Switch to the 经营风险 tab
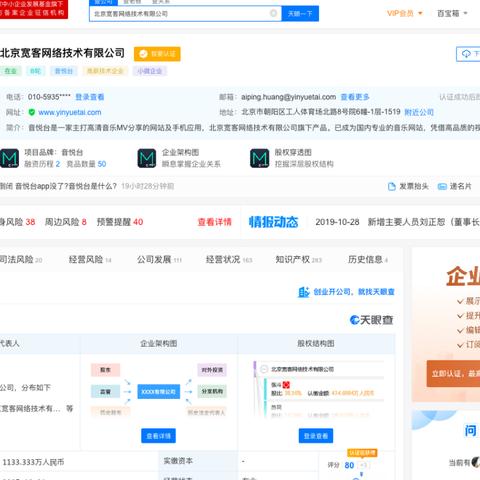The height and width of the screenshot is (480, 480). point(90,260)
